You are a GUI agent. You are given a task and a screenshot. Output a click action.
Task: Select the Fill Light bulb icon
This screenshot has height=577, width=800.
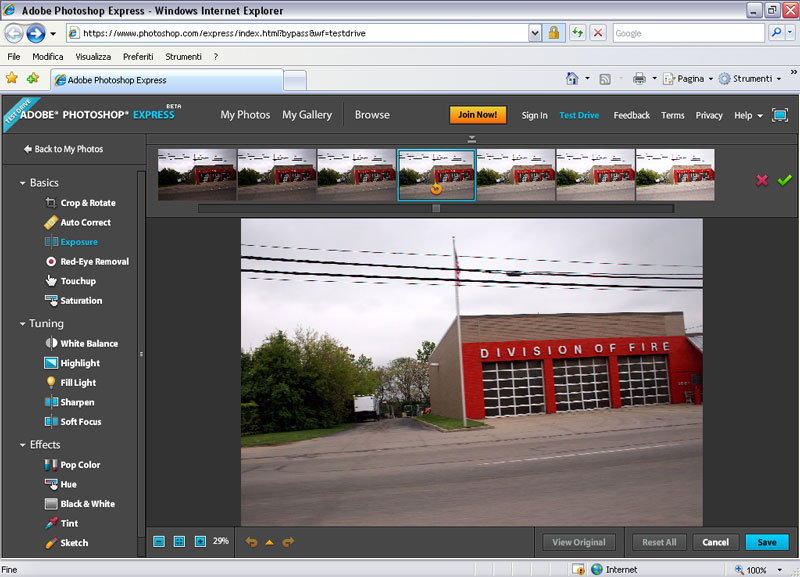[51, 382]
